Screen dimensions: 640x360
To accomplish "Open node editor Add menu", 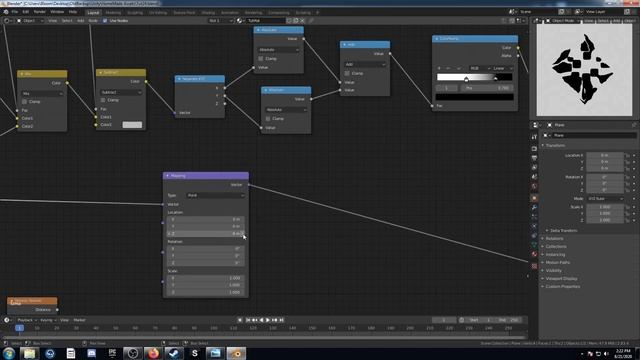I will point(80,20).
